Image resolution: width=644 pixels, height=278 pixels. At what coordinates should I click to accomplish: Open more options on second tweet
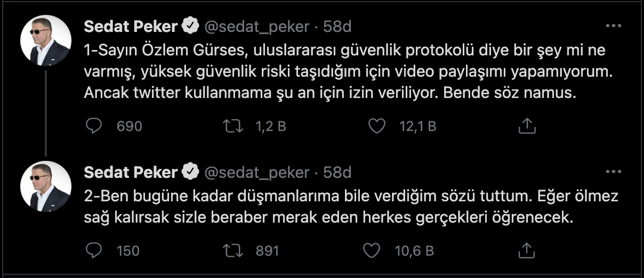(614, 172)
